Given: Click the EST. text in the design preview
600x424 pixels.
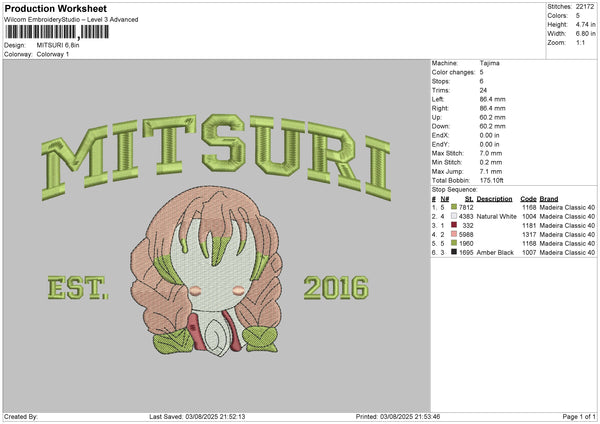Looking at the screenshot, I should [78, 290].
